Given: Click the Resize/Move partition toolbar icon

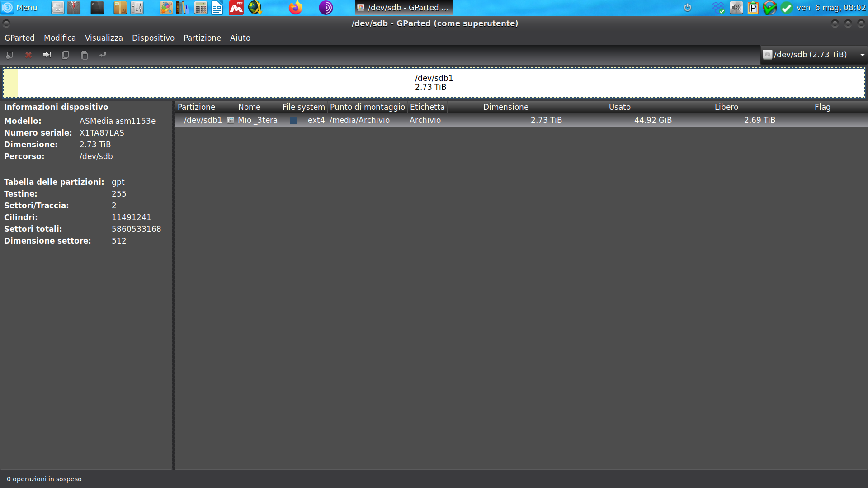Looking at the screenshot, I should 47,55.
